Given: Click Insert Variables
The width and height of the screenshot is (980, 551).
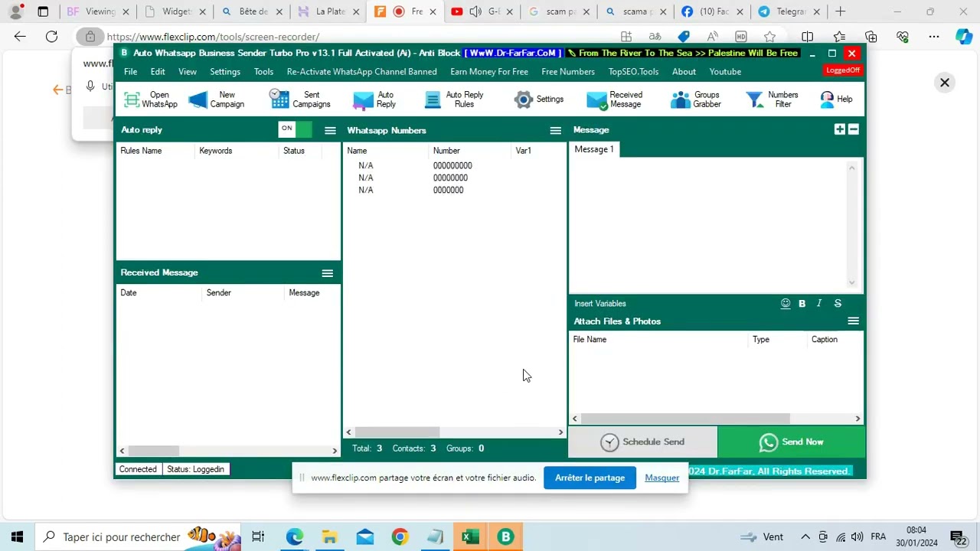Looking at the screenshot, I should pos(600,304).
